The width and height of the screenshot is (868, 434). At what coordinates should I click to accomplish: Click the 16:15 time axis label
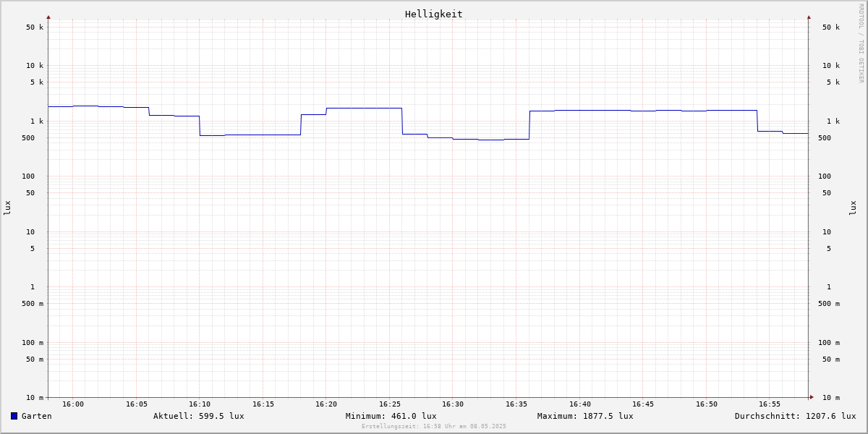[263, 404]
